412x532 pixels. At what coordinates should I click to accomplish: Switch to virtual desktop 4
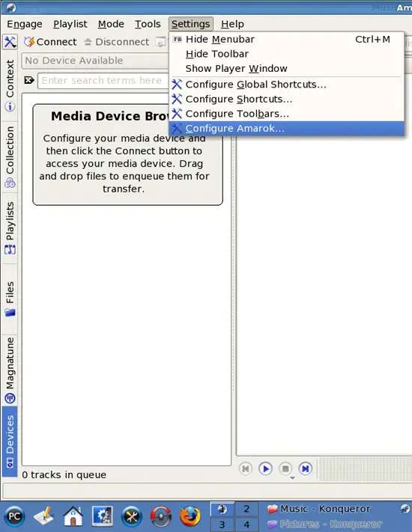(246, 525)
